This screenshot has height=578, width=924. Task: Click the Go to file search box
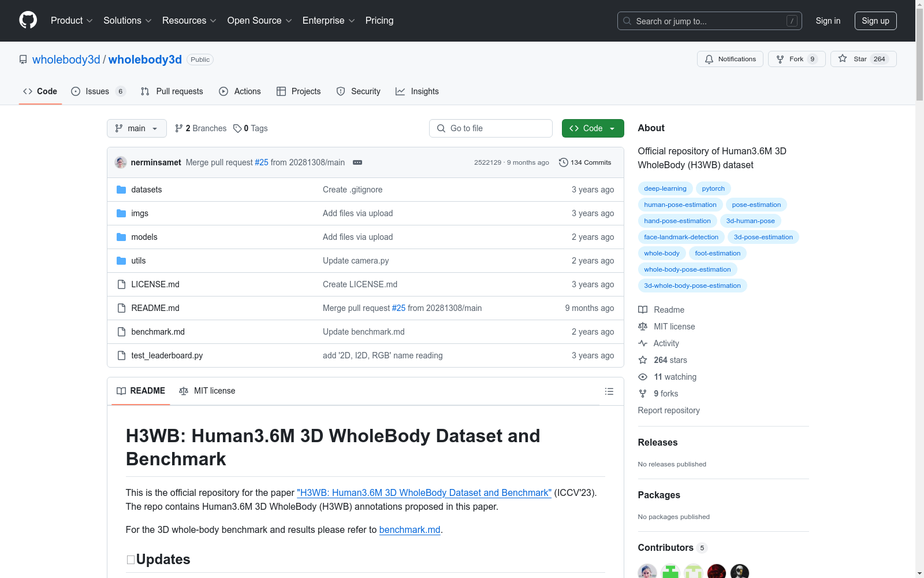pyautogui.click(x=491, y=128)
